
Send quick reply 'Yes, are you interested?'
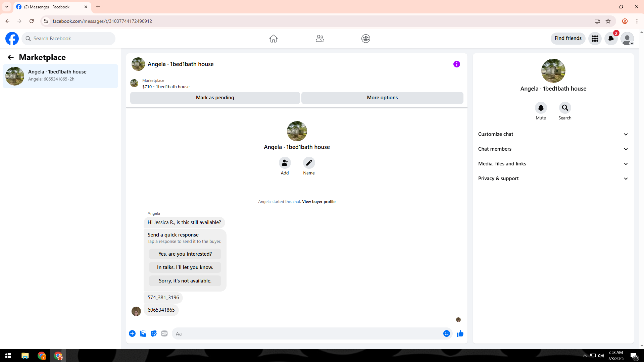coord(185,254)
